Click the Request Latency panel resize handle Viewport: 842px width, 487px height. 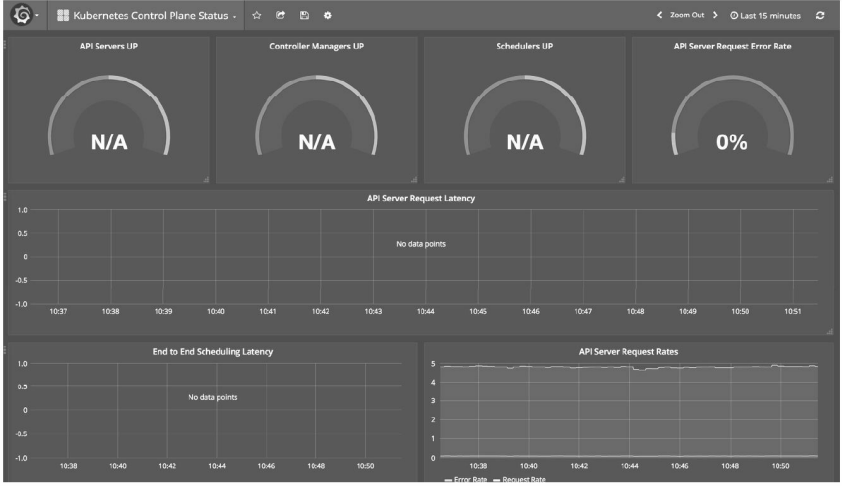[x=830, y=332]
